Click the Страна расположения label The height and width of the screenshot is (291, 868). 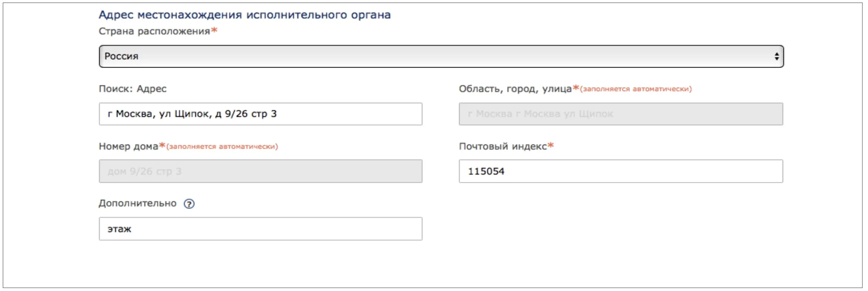point(154,31)
